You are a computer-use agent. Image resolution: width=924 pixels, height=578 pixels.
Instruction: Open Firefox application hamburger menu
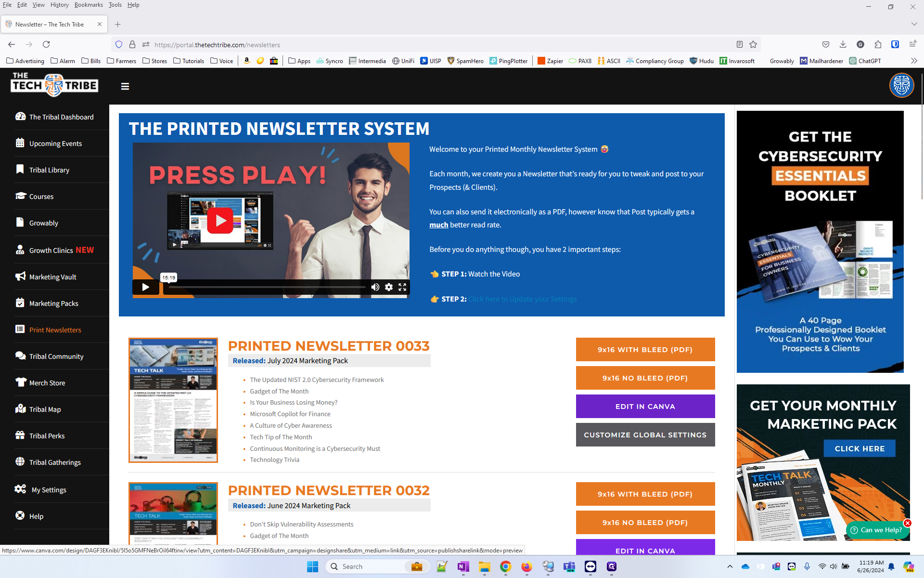coord(912,44)
